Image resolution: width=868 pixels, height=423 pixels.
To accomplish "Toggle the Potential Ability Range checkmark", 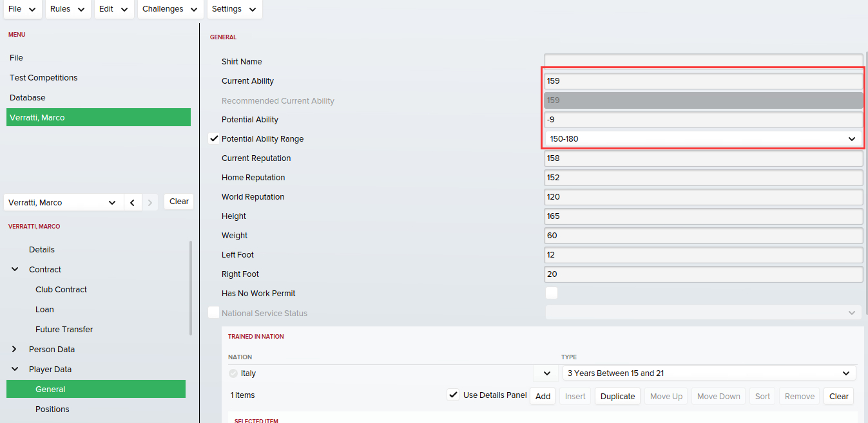I will (x=214, y=138).
